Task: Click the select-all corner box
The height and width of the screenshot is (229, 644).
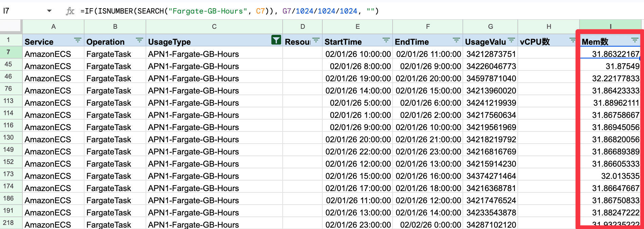Action: (x=11, y=26)
